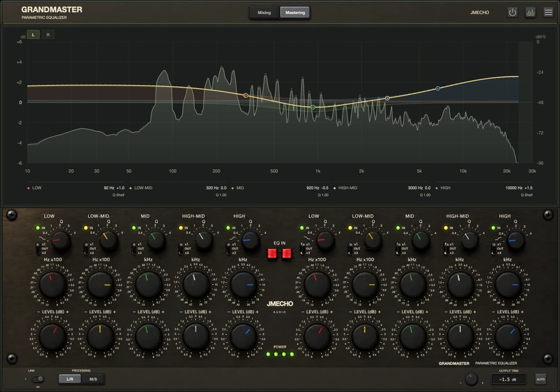560x392 pixels.
Task: Click the -1.5 dB output trim value field
Action: click(x=509, y=379)
